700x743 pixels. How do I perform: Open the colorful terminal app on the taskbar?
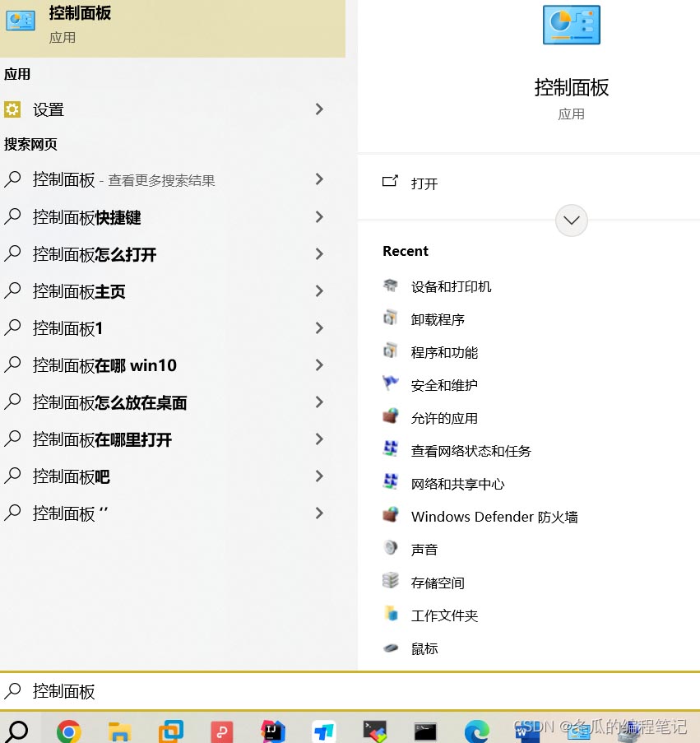pyautogui.click(x=374, y=731)
